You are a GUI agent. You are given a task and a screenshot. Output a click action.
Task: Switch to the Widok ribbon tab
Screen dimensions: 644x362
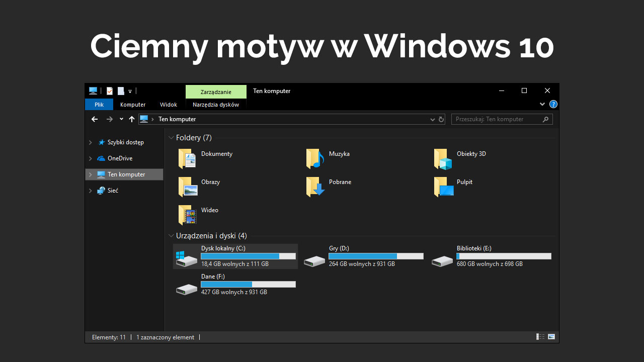pyautogui.click(x=169, y=105)
